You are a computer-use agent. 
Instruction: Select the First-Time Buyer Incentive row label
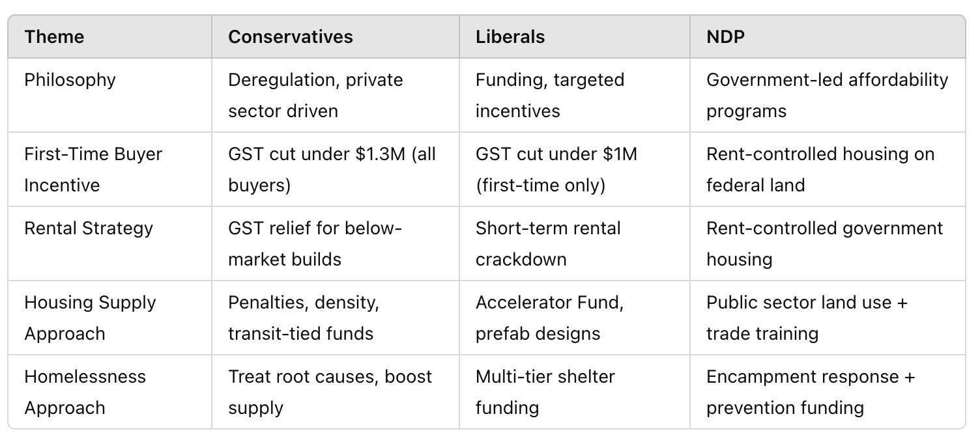coord(93,169)
